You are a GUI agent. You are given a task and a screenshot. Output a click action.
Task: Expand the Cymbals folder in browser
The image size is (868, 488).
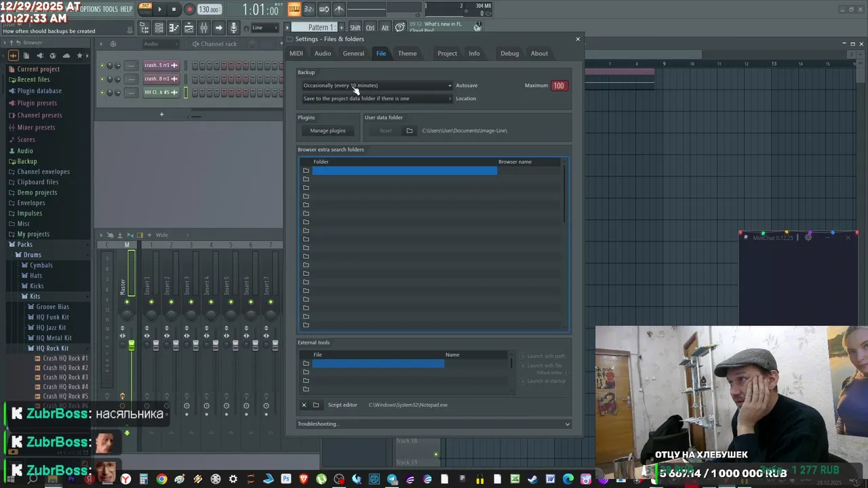pyautogui.click(x=41, y=265)
